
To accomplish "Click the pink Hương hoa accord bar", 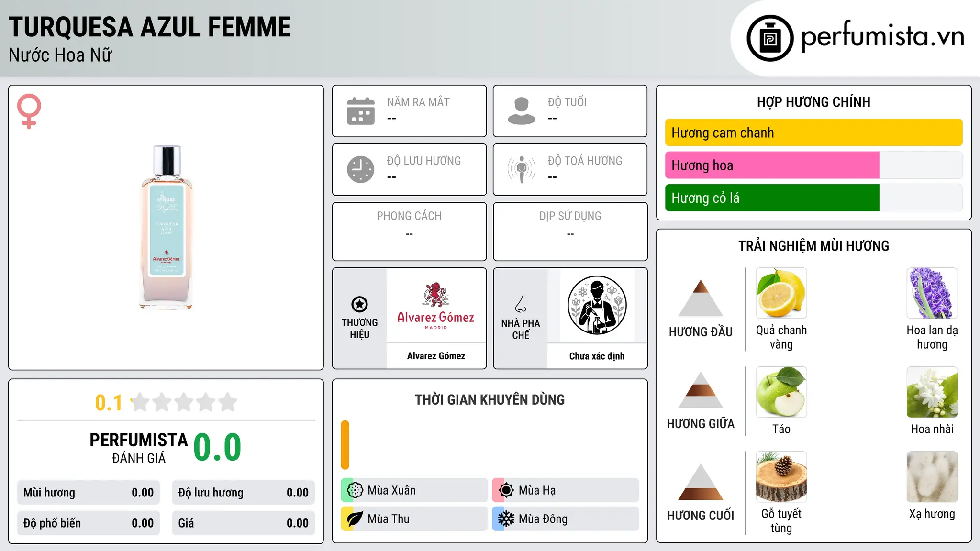I will point(772,165).
